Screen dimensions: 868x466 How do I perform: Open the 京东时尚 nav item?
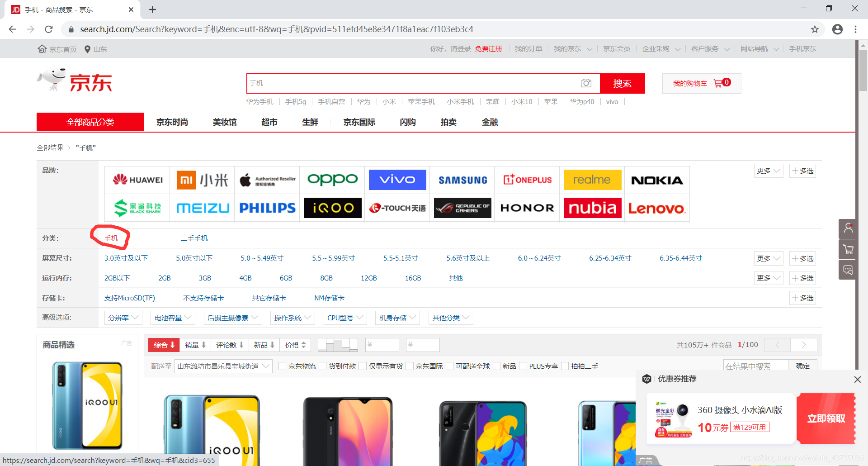(172, 122)
